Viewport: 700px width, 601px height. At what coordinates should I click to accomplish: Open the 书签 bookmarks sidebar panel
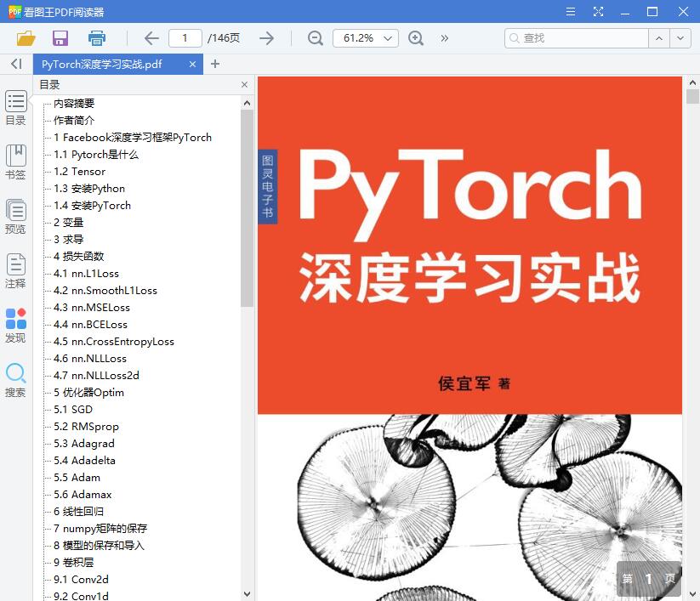point(15,162)
